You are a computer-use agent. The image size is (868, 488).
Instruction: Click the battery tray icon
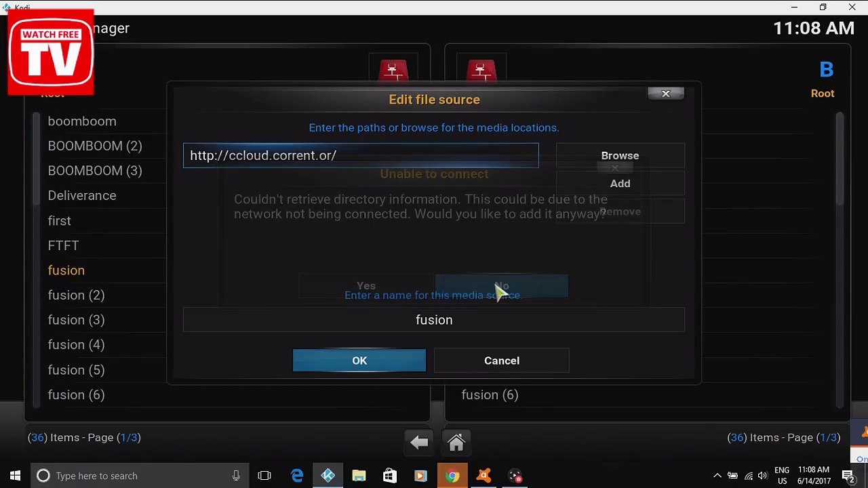732,476
